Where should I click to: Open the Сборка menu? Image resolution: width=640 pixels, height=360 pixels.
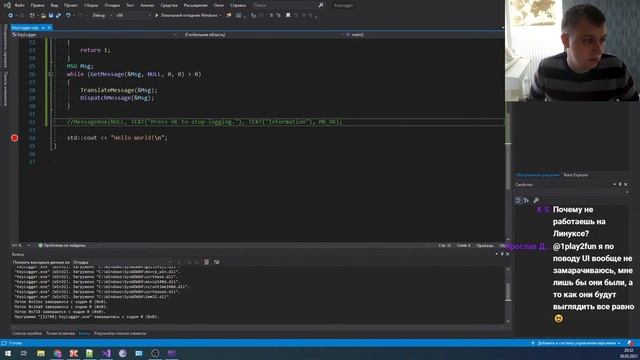pyautogui.click(x=91, y=5)
